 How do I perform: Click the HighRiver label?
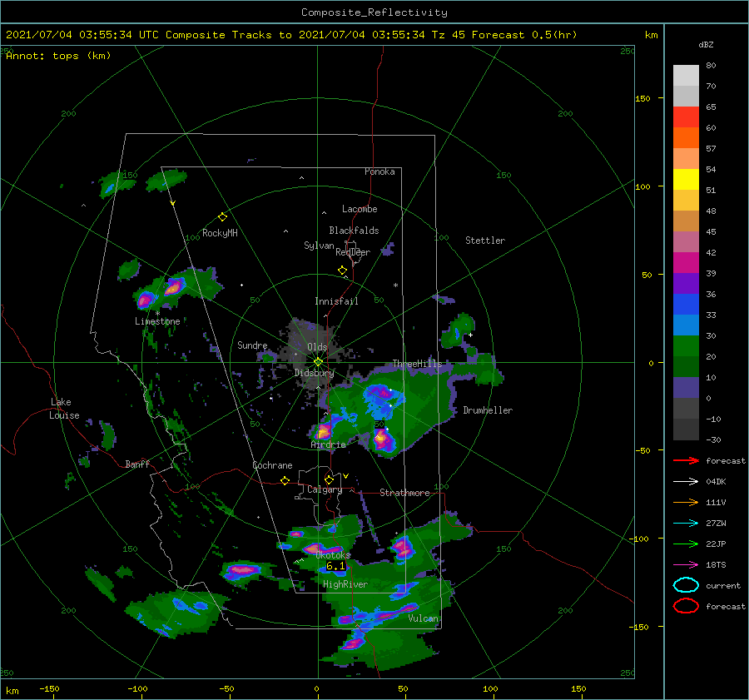(x=345, y=584)
